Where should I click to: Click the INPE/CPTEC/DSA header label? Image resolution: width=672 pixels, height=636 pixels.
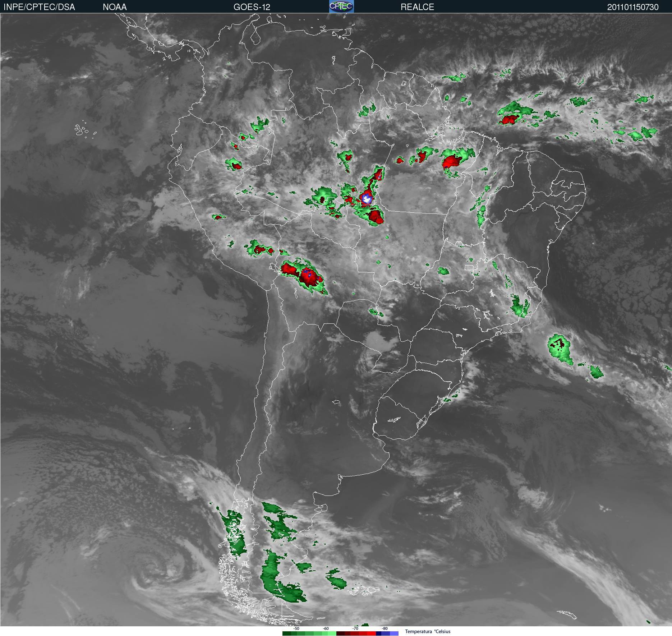(x=39, y=7)
